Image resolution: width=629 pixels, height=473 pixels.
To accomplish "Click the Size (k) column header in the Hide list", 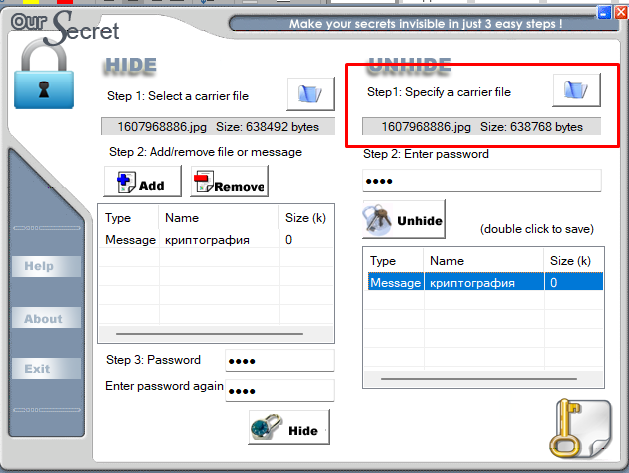I will tap(306, 218).
